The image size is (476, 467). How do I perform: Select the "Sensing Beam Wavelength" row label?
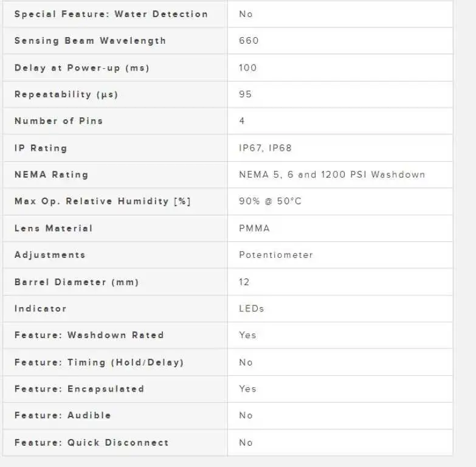(90, 41)
